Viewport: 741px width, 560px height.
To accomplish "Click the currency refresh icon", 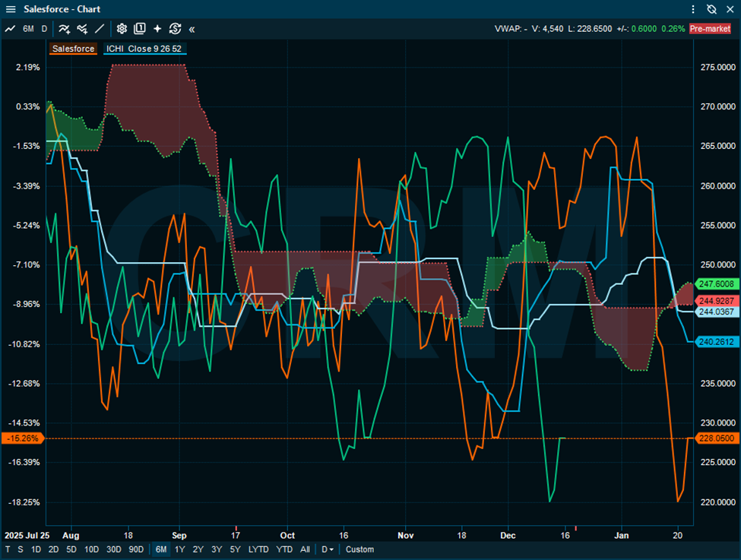I will pos(175,29).
